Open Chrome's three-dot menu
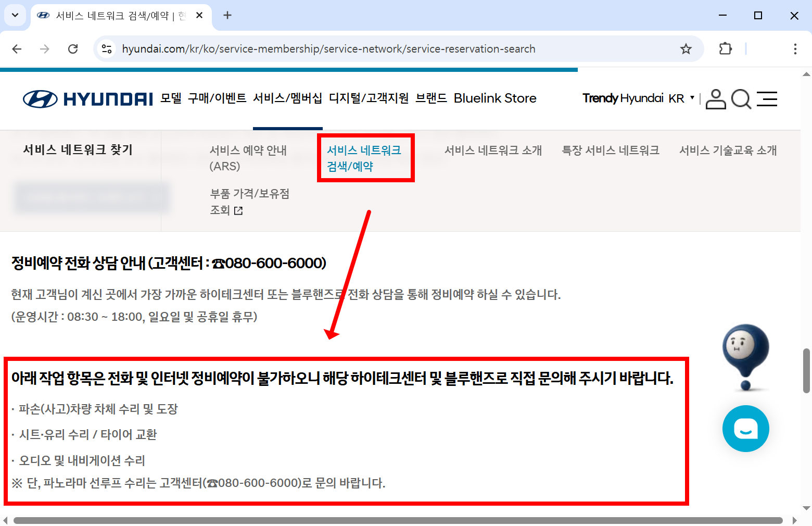This screenshot has width=812, height=526. coord(795,48)
